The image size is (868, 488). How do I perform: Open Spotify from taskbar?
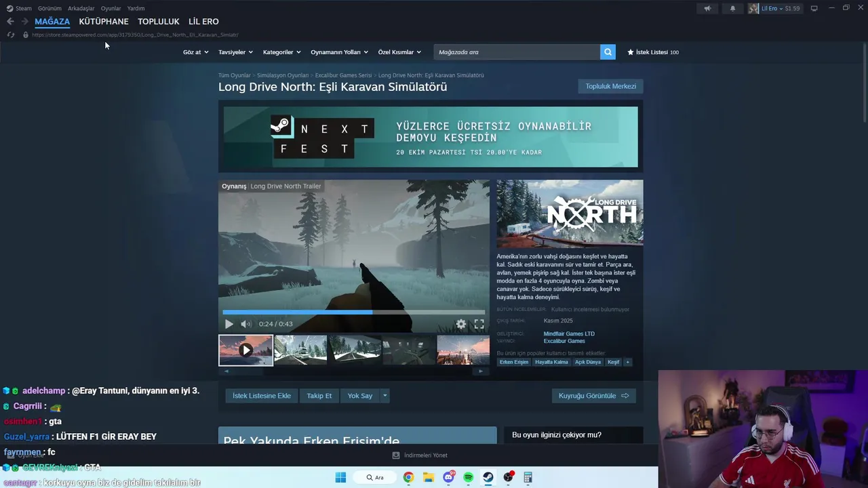coord(468,477)
